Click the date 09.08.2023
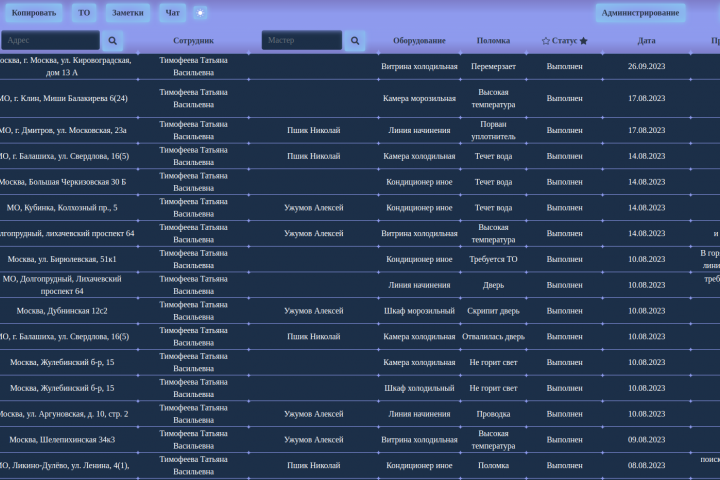The height and width of the screenshot is (480, 720). 646,440
